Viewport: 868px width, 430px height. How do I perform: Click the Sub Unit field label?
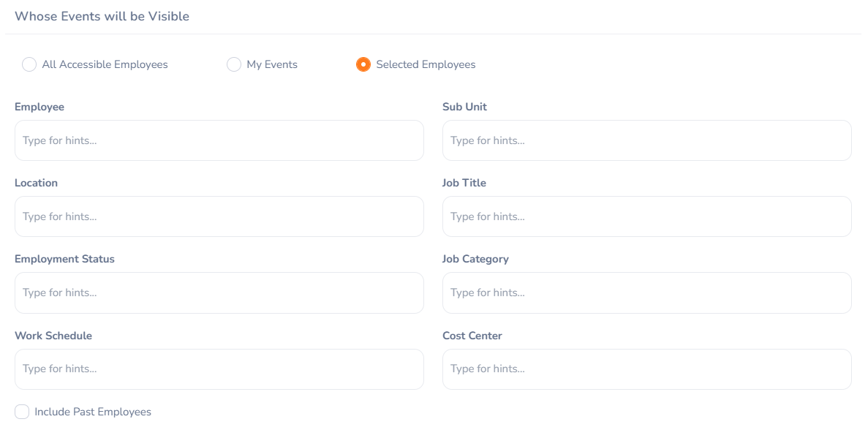click(464, 107)
